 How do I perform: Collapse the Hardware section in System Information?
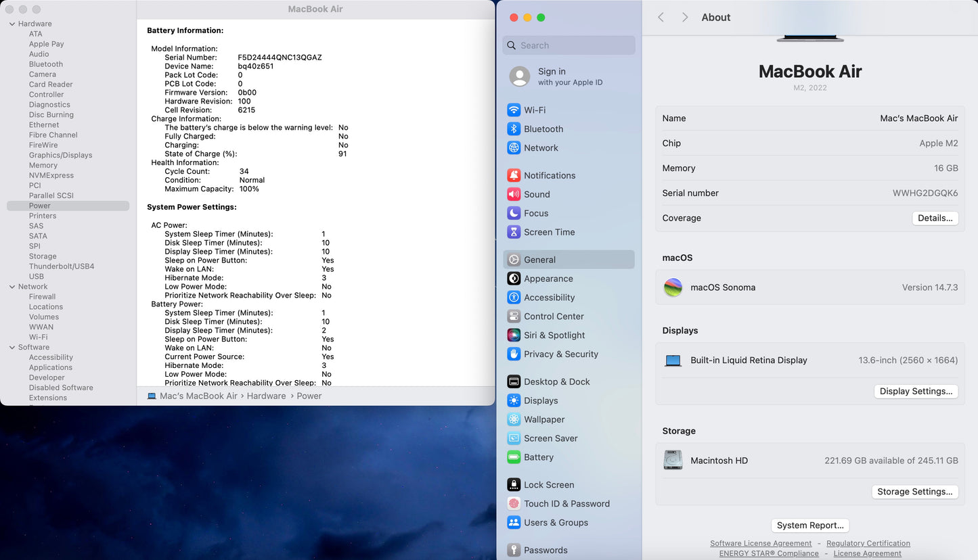[12, 24]
